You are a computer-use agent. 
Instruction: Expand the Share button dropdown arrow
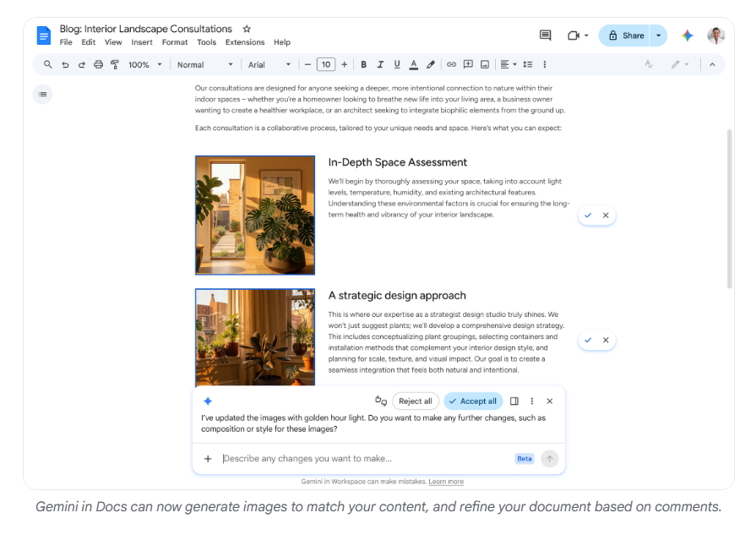[x=657, y=35]
